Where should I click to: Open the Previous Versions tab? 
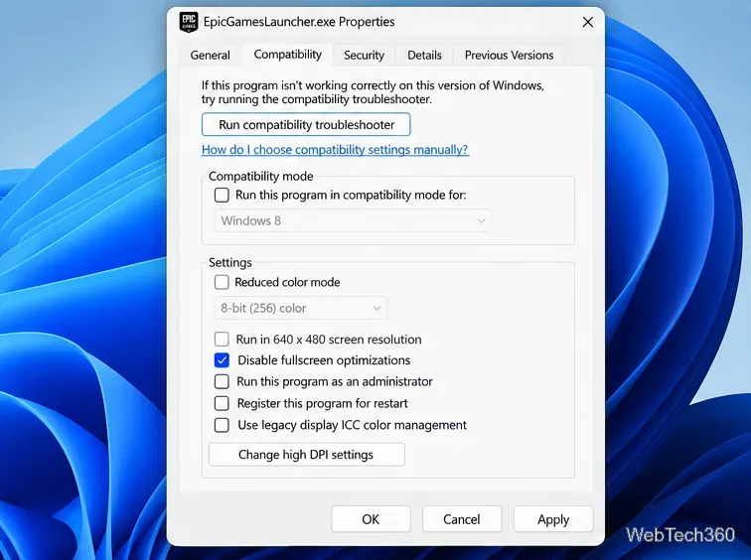pyautogui.click(x=509, y=55)
